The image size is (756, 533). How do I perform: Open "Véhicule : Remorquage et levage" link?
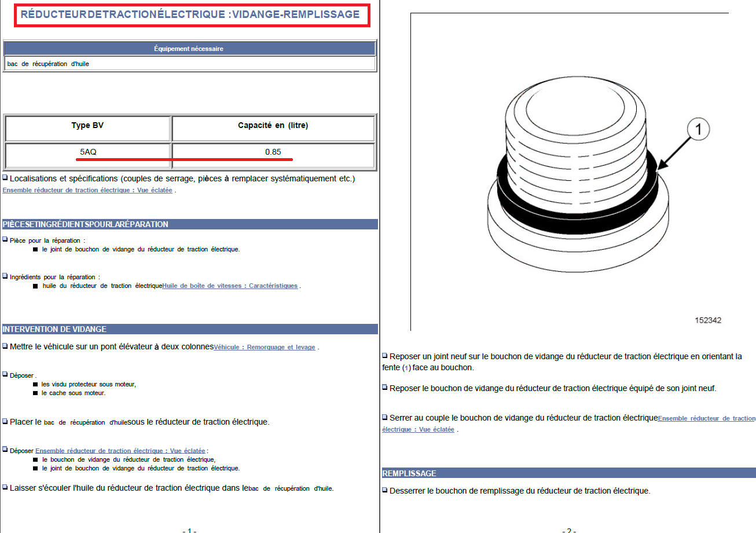pos(265,348)
